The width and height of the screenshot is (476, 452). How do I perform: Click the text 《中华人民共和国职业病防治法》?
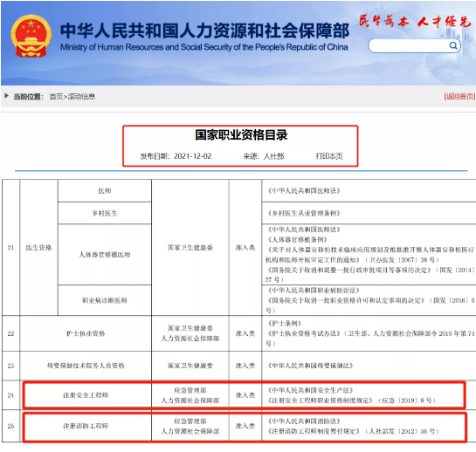click(314, 291)
